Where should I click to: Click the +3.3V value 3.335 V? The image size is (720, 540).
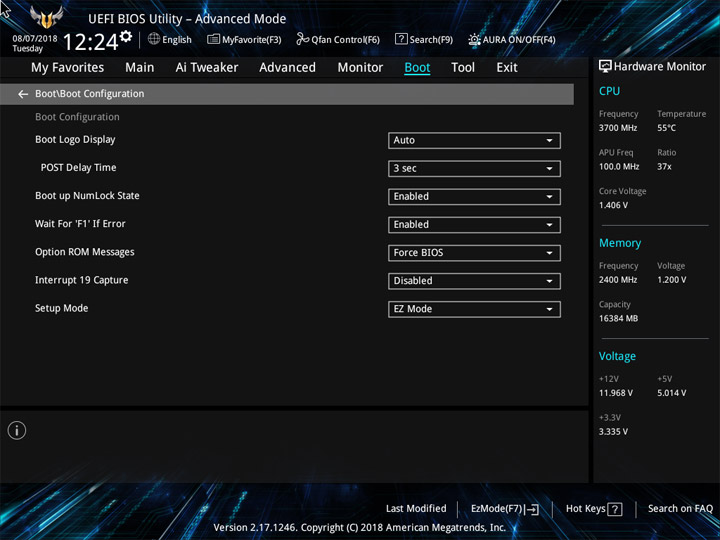613,432
